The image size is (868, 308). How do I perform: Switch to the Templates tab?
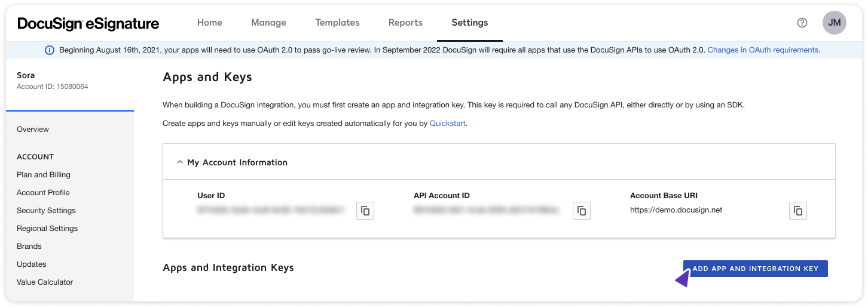point(338,23)
